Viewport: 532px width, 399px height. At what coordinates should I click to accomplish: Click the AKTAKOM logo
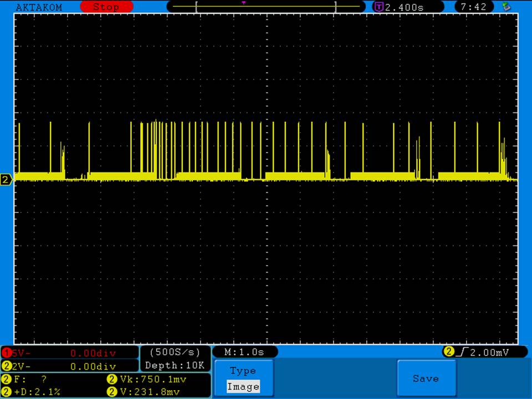(x=39, y=7)
